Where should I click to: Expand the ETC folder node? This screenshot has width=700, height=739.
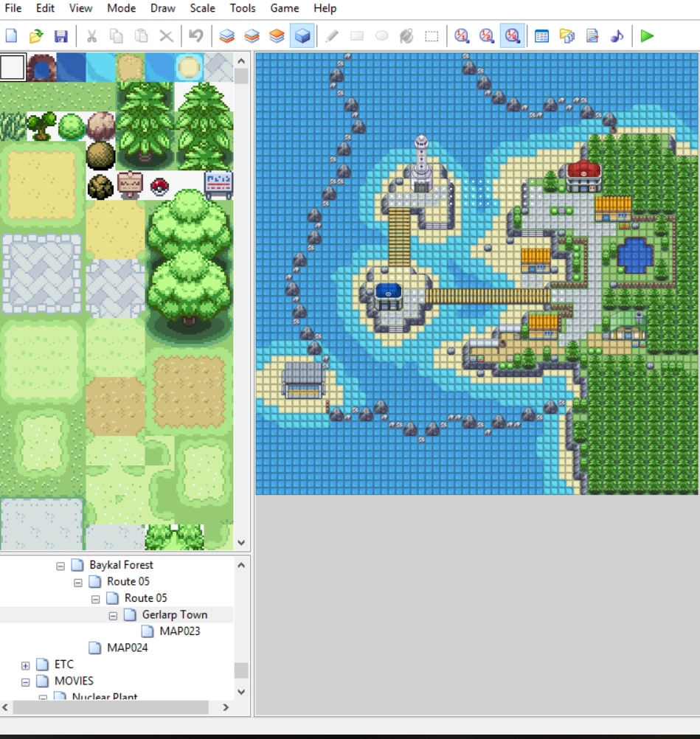26,665
